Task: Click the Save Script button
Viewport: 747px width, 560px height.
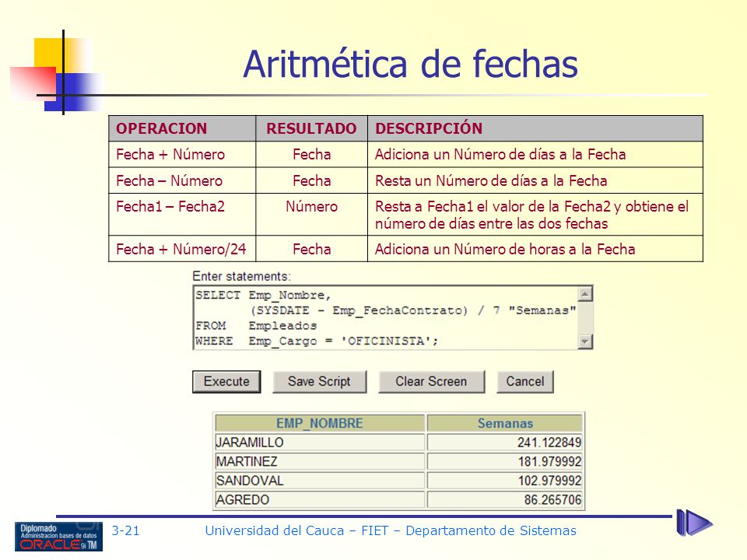Action: click(319, 381)
